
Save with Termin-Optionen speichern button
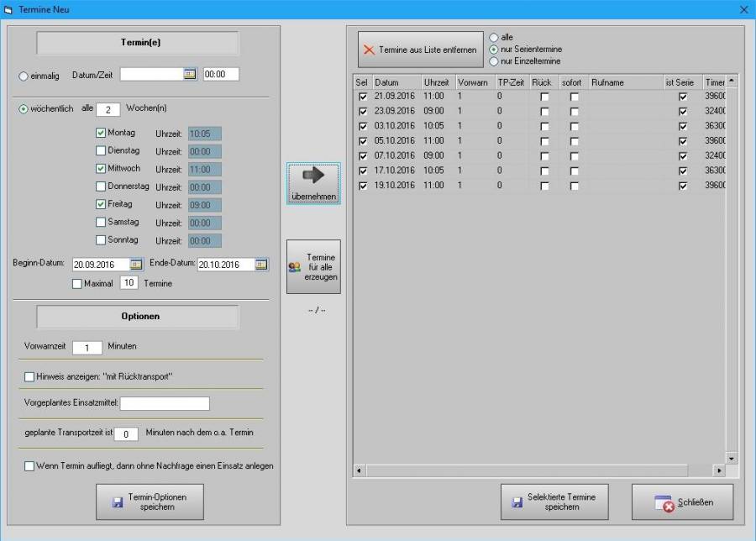(x=150, y=502)
